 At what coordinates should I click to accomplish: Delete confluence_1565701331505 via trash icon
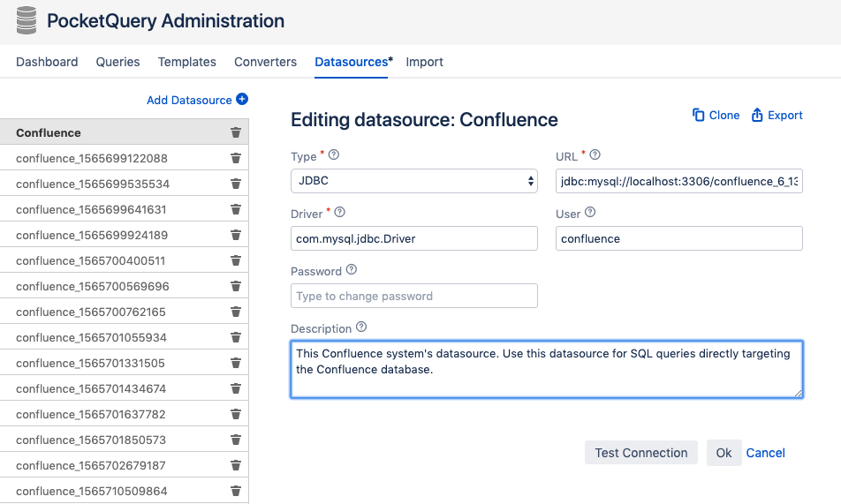[236, 363]
